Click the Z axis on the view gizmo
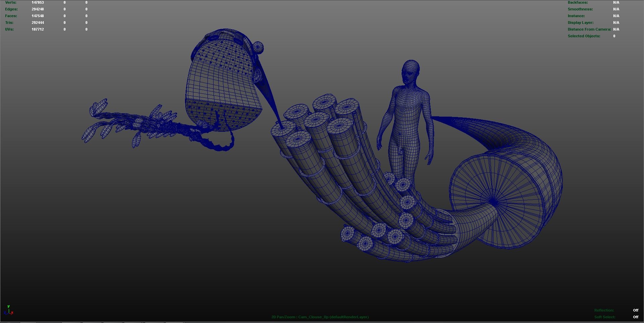Viewport: 644px width, 323px height. coord(5,313)
